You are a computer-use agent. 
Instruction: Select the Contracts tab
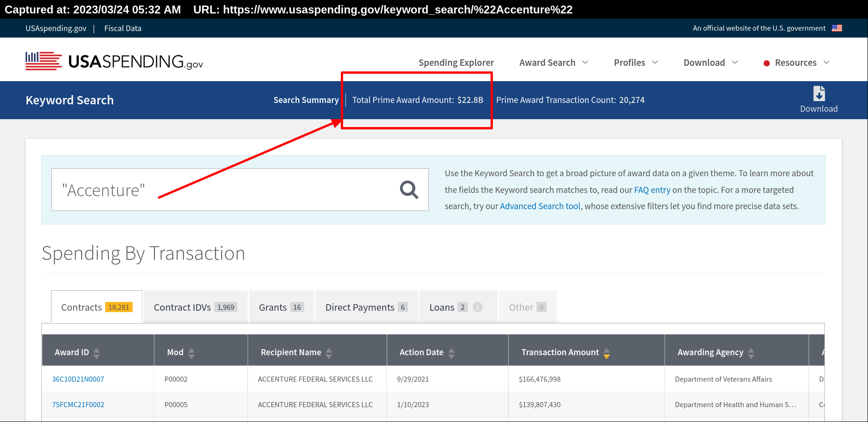pos(96,307)
